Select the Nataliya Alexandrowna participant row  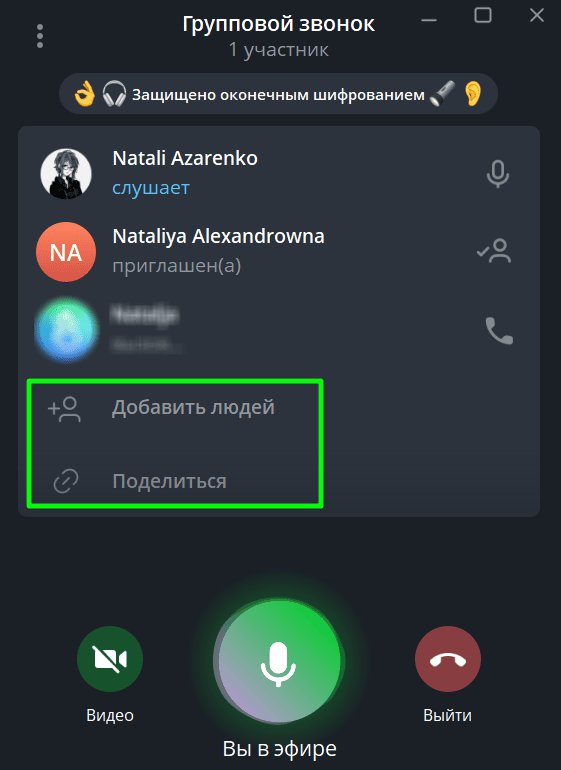(279, 252)
